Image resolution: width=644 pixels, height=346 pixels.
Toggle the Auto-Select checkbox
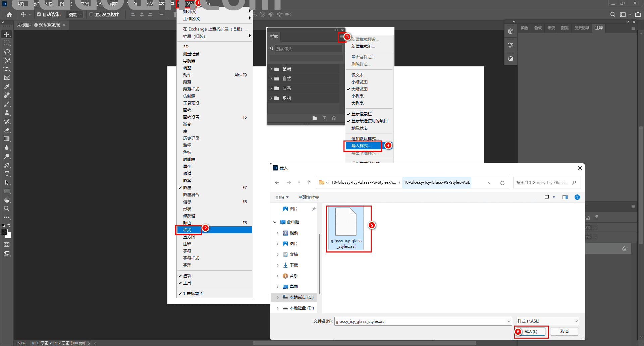39,14
